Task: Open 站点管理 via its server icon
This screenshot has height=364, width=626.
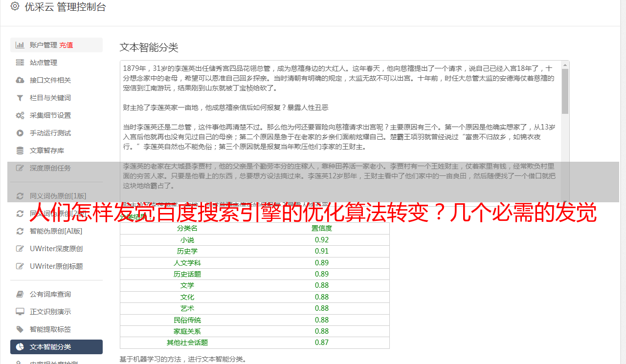Action: click(20, 63)
